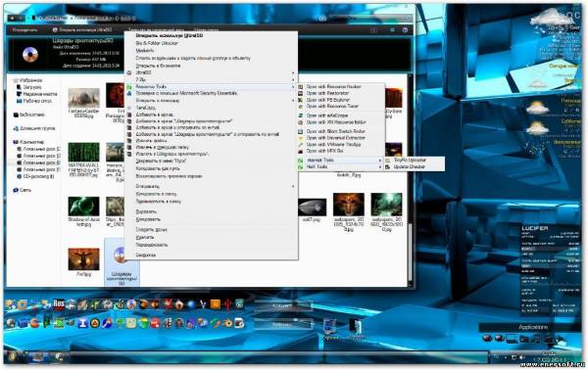Choose Переименовать in context menu
Screen dimensions: 588x370
[152, 245]
